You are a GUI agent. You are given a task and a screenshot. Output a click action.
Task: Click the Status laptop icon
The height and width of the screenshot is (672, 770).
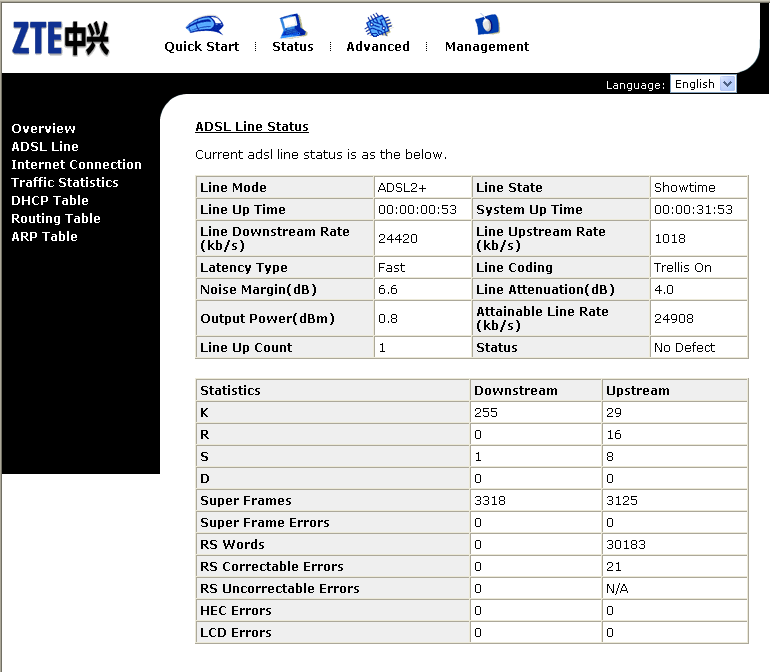[293, 26]
